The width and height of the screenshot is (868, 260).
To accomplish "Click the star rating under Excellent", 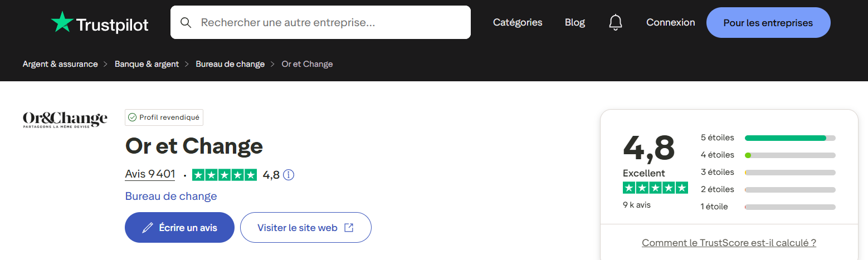I will pos(655,188).
